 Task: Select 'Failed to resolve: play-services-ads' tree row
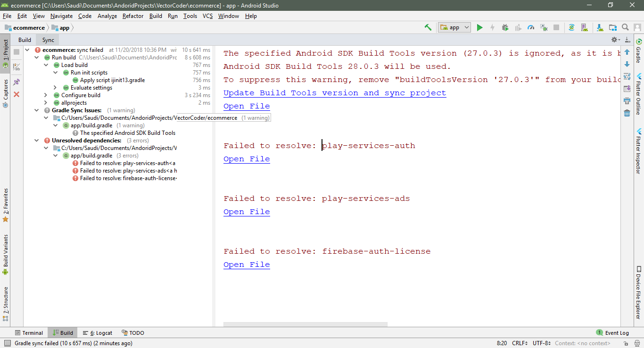tap(124, 171)
